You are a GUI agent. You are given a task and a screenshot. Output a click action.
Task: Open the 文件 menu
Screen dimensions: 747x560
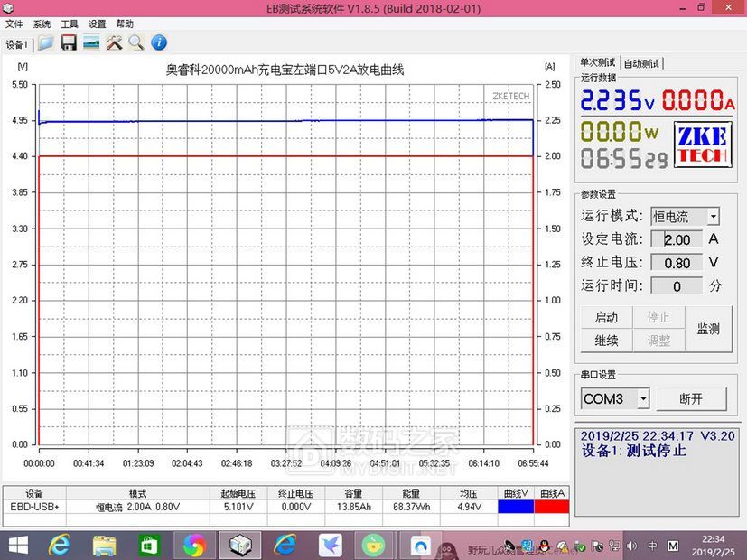[14, 23]
